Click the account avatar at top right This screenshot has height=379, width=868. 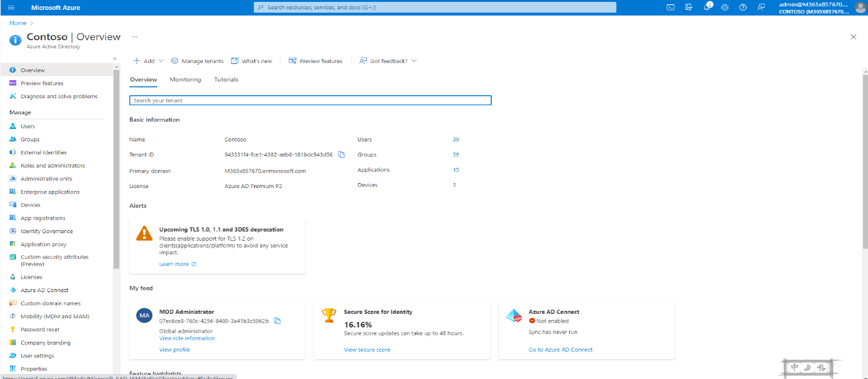[860, 8]
